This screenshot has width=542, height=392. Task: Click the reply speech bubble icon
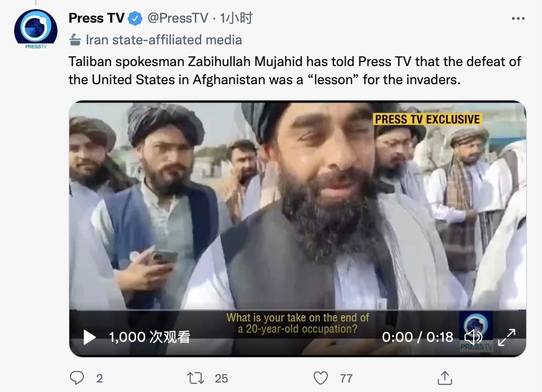(x=77, y=378)
